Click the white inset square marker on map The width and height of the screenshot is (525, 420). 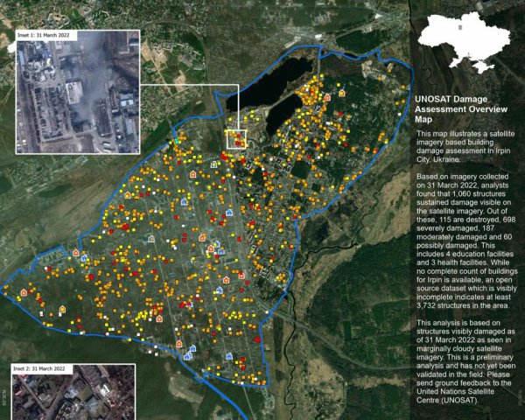coord(238,138)
